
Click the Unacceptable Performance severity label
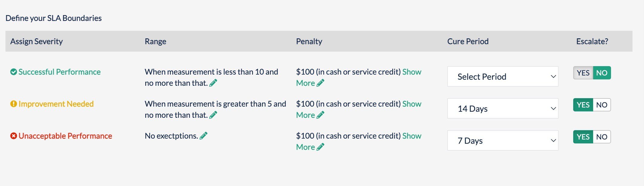[65, 136]
